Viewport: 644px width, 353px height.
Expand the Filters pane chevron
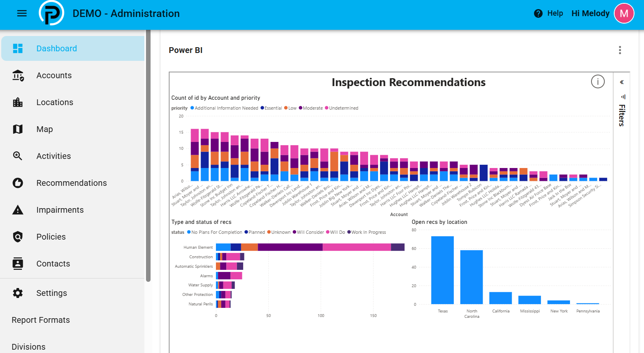pos(622,82)
